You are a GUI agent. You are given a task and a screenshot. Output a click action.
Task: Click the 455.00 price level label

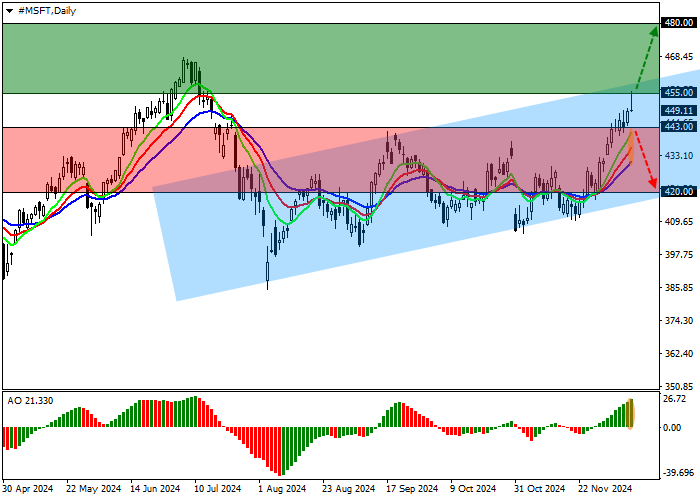[678, 93]
